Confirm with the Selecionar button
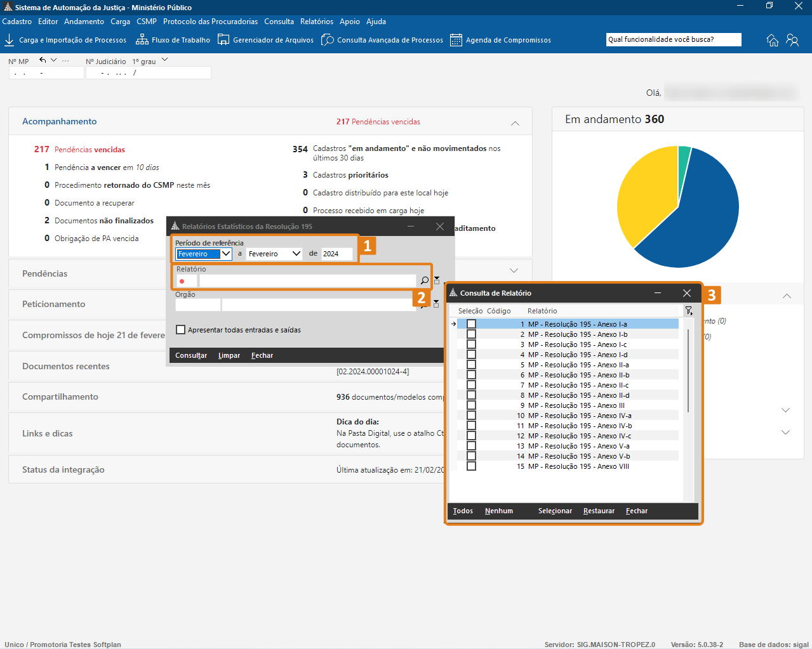This screenshot has width=812, height=649. (x=555, y=511)
